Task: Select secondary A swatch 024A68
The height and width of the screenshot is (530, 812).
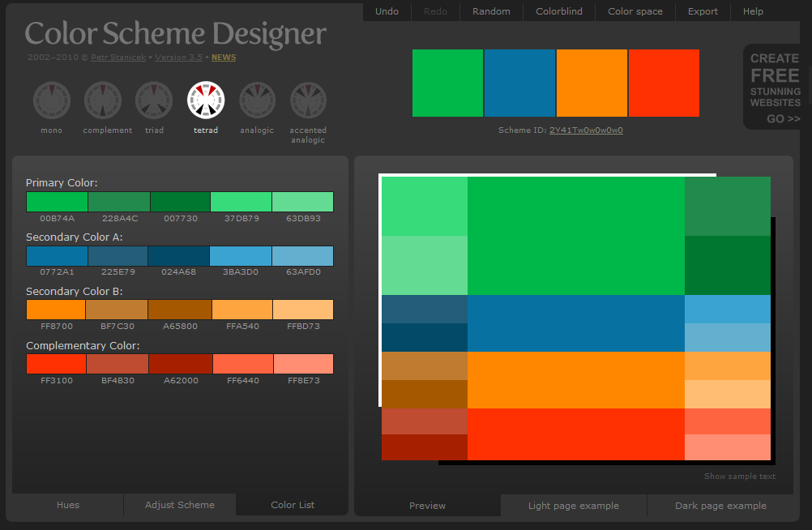Action: pyautogui.click(x=178, y=256)
